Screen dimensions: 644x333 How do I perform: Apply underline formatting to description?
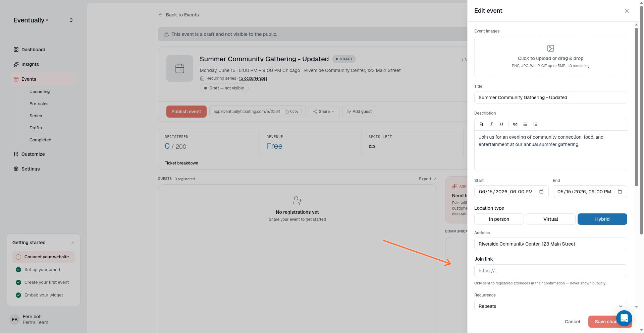(501, 124)
